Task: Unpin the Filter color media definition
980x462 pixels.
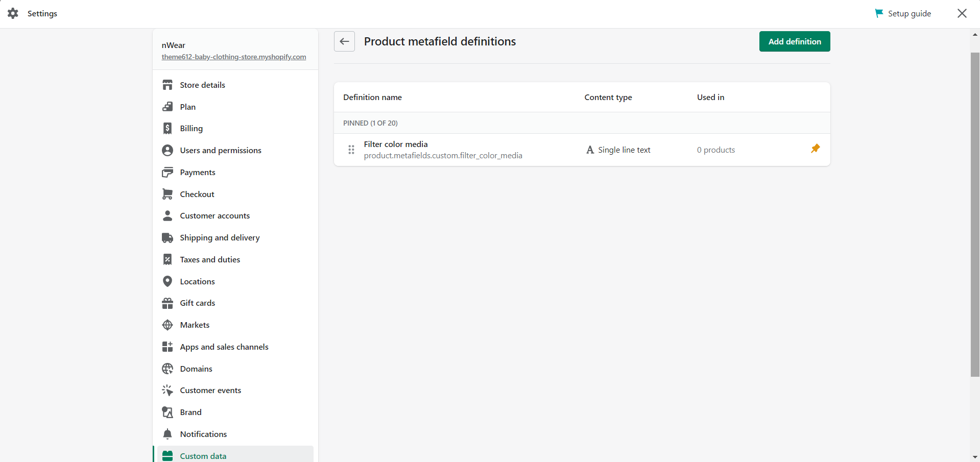Action: (x=815, y=149)
